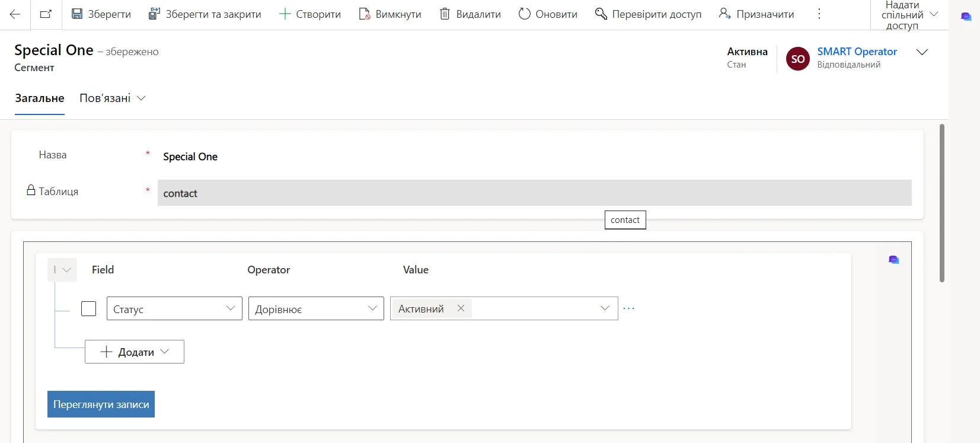
Task: Open SMART Operator owner link
Action: click(857, 52)
